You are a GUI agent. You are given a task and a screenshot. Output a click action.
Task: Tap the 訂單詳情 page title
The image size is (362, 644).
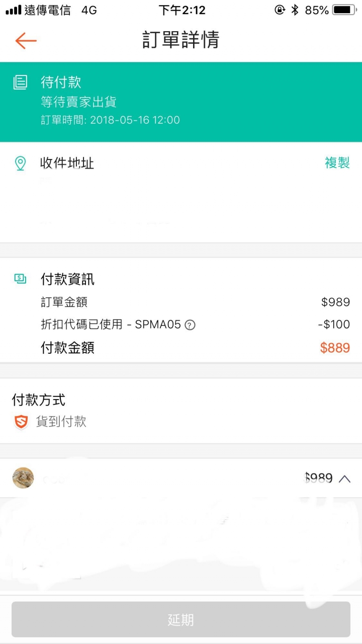click(x=181, y=40)
